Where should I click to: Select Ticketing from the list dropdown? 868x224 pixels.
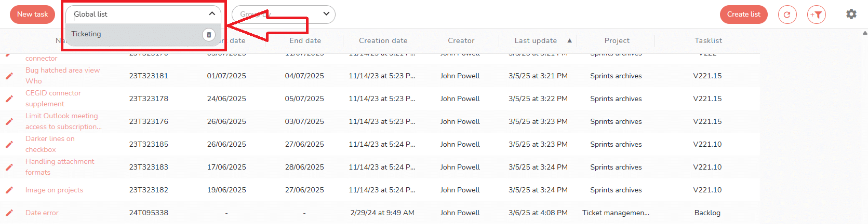click(86, 34)
